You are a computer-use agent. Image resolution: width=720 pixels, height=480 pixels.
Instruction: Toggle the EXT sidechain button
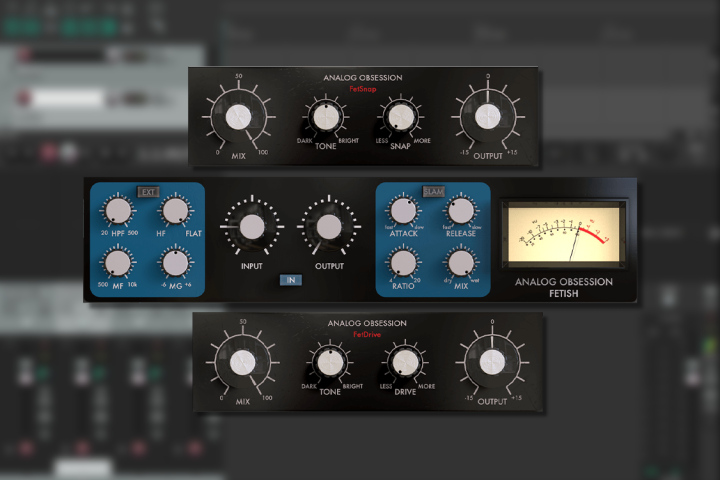(x=148, y=192)
